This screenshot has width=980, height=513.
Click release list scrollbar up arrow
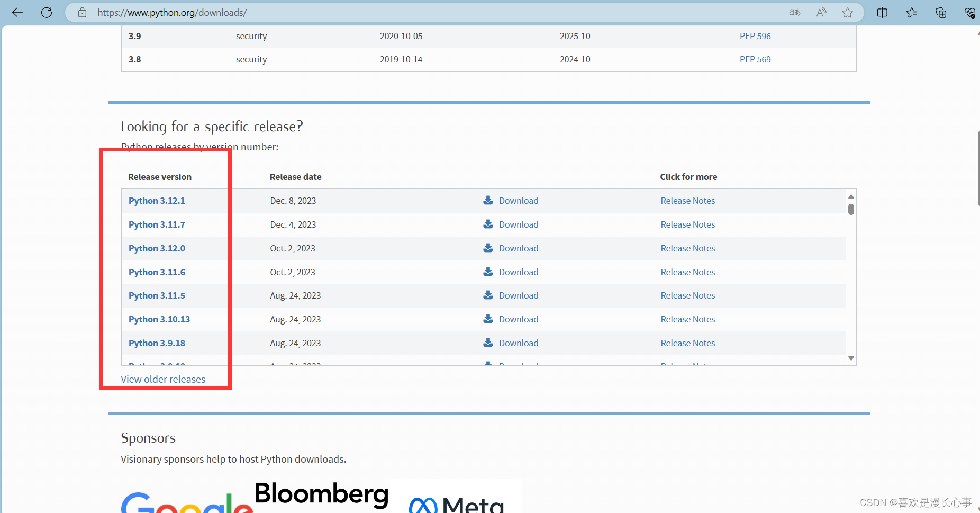851,196
